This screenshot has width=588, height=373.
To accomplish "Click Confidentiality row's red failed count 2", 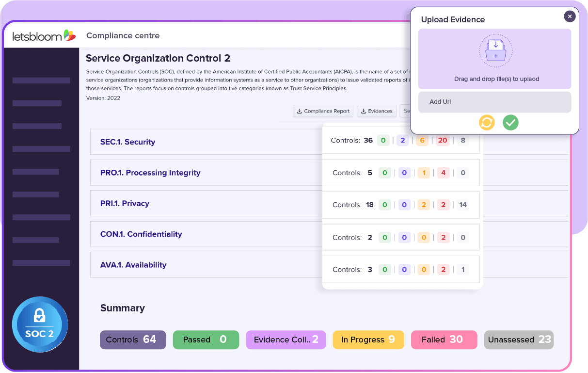I will (x=443, y=237).
